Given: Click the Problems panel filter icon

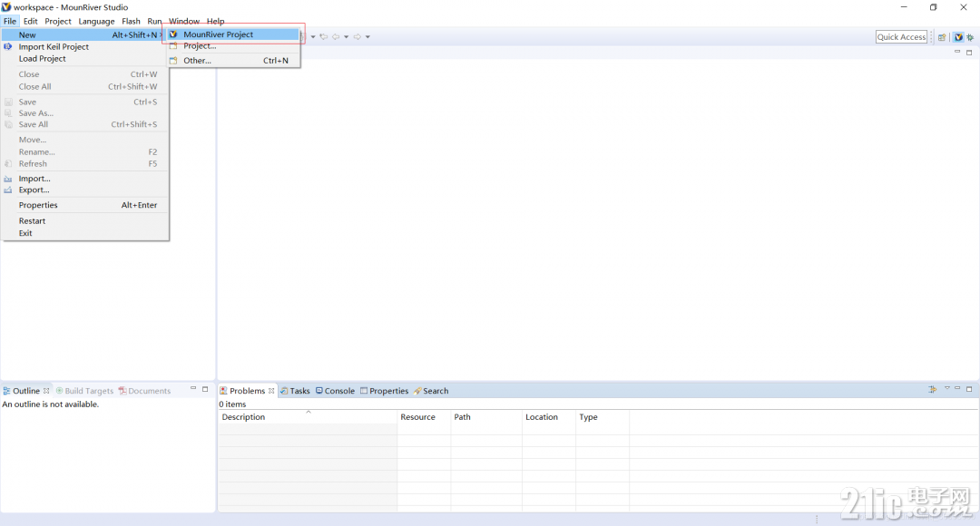Looking at the screenshot, I should 933,389.
